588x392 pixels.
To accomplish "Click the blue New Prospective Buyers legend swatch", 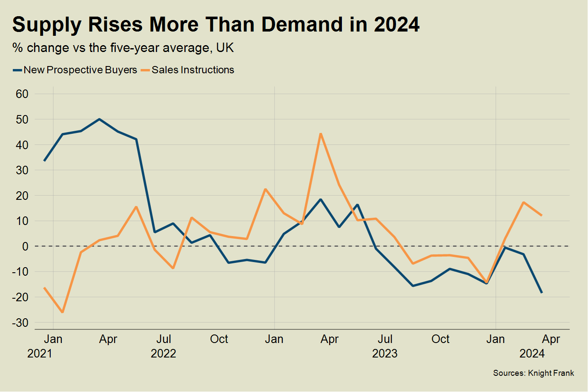I will [17, 70].
